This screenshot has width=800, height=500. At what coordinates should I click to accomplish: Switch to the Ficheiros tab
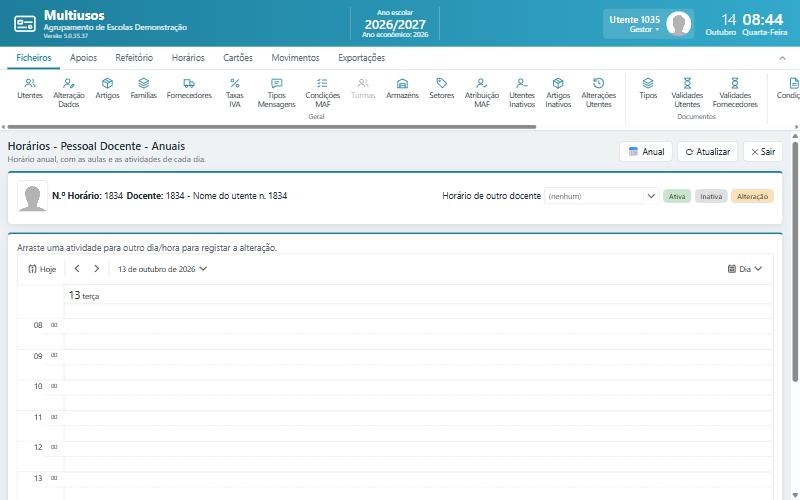click(x=34, y=58)
